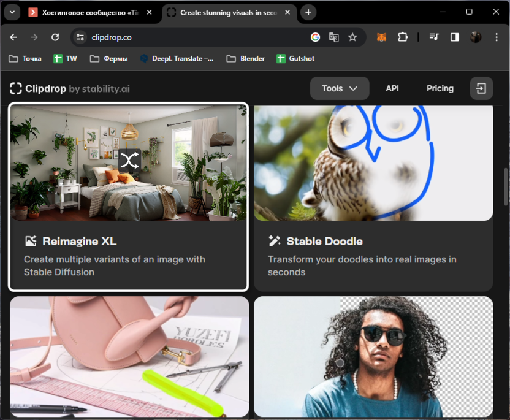Click the Clipdrop logo icon
This screenshot has height=420, width=510.
(15, 88)
